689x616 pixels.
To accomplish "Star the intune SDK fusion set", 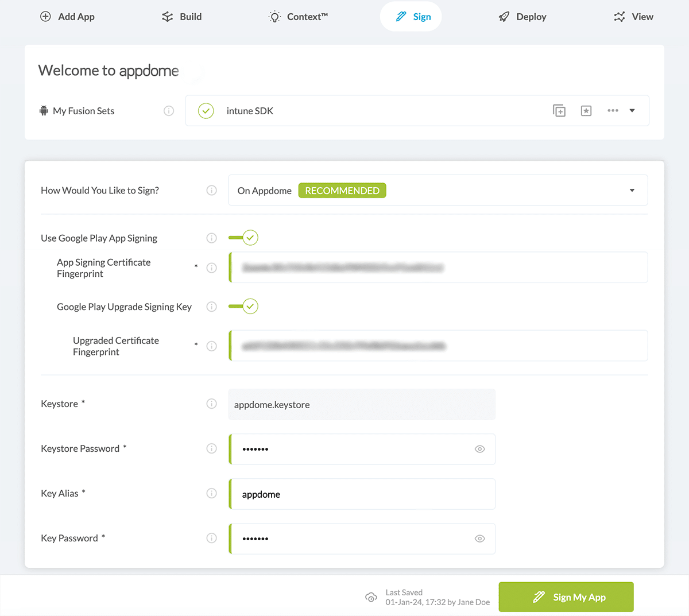I will [x=586, y=110].
